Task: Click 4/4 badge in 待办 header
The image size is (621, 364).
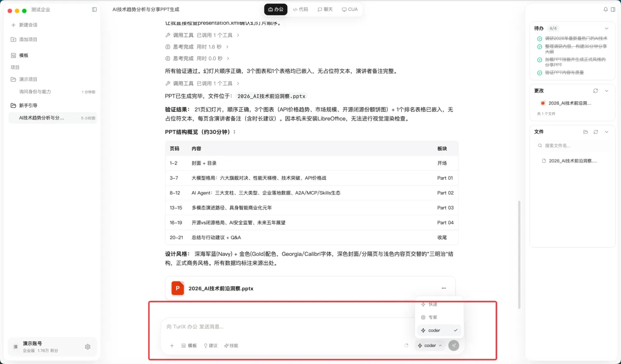Action: (x=553, y=28)
